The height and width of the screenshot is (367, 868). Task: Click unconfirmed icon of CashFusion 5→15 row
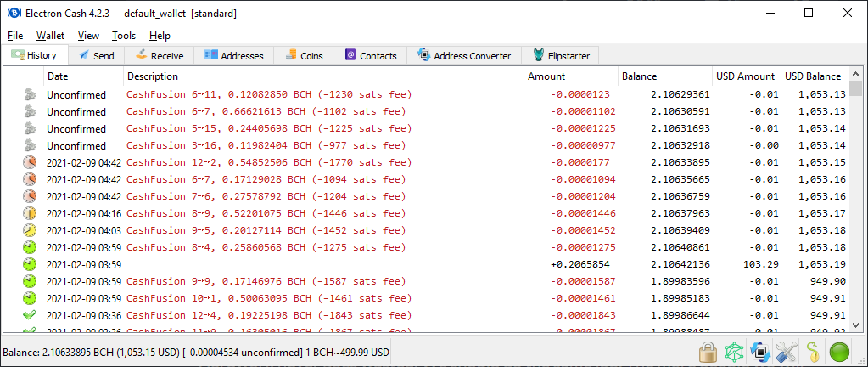(x=30, y=128)
